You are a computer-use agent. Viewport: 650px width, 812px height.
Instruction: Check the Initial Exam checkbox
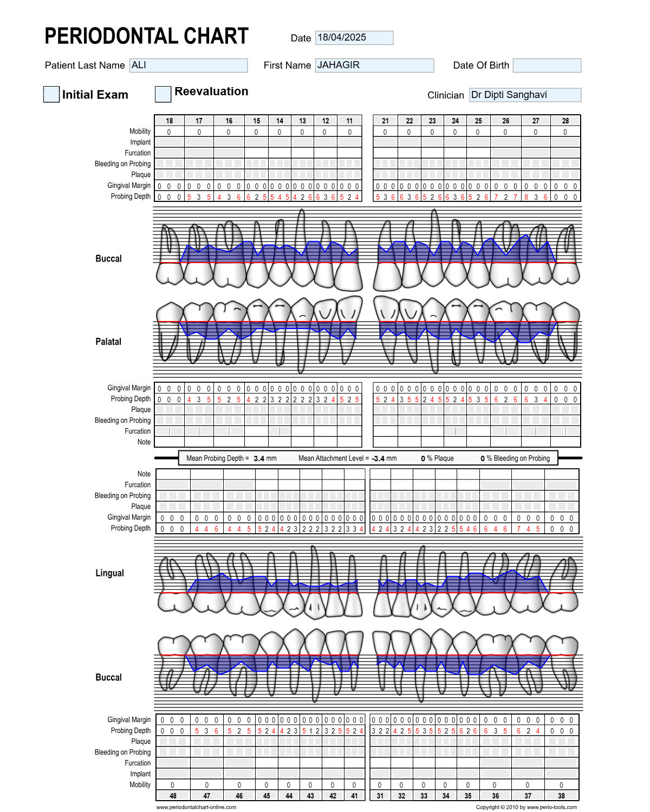coord(51,94)
